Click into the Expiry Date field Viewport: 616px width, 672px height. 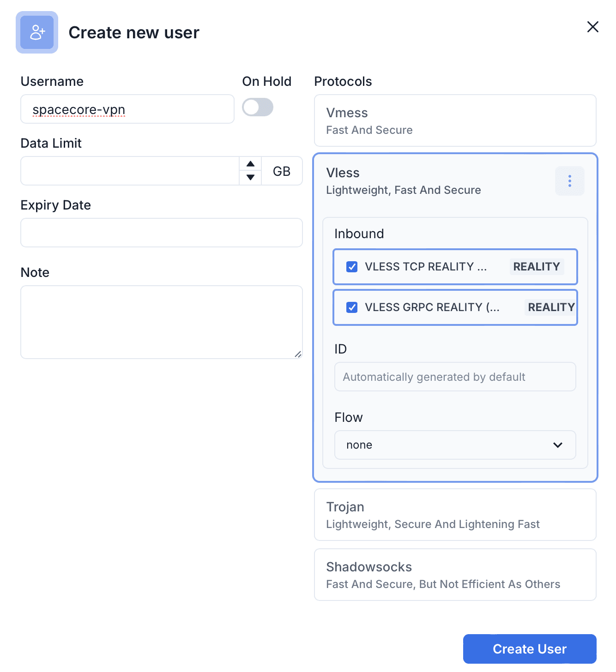(x=162, y=233)
